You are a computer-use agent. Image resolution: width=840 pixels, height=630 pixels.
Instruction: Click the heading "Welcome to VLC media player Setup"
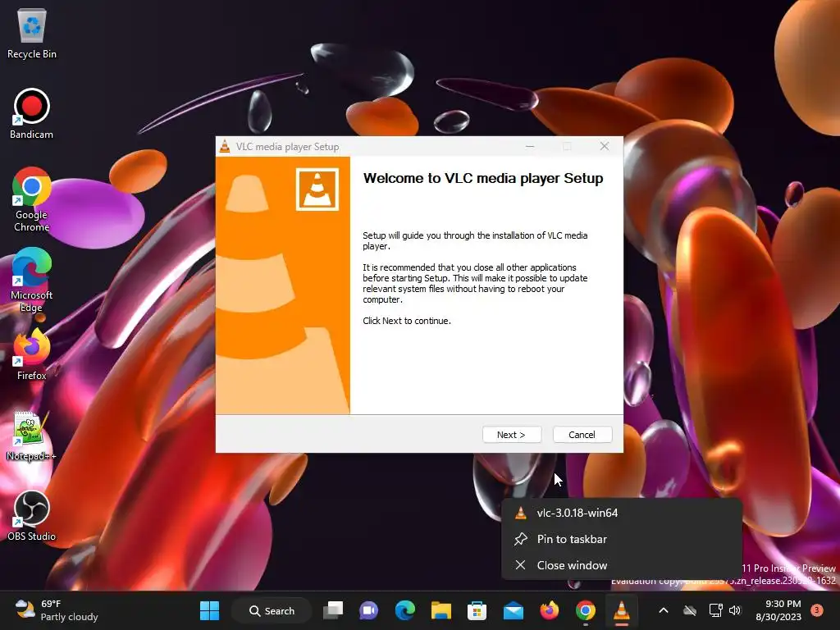483,178
